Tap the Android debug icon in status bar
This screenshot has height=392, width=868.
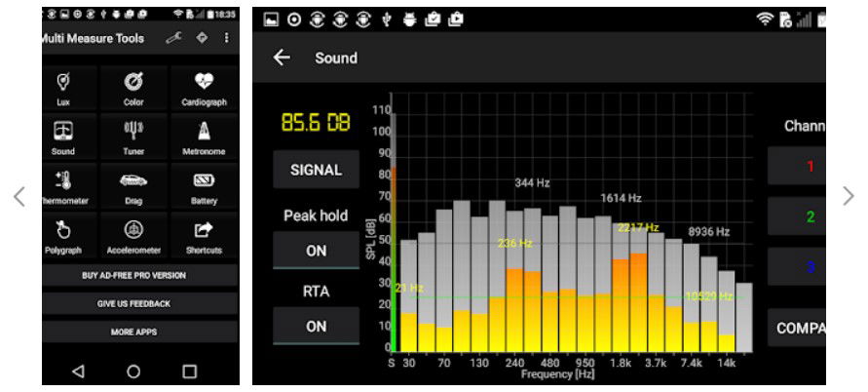click(x=409, y=20)
